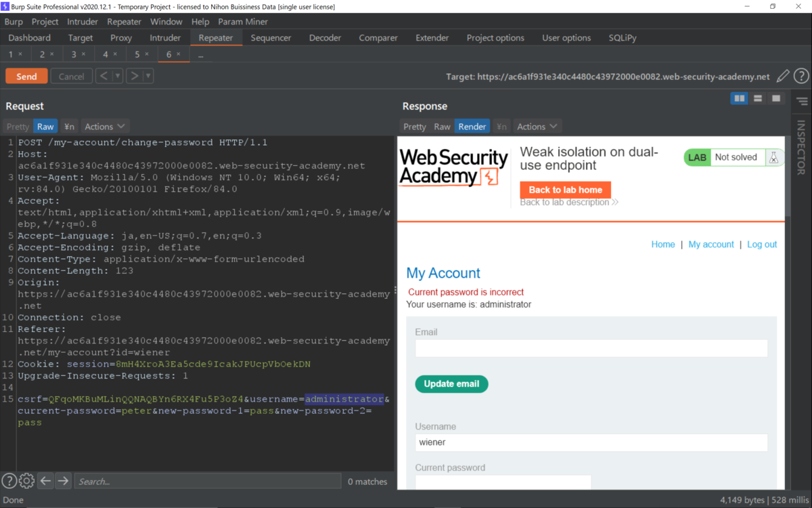Open the Project menu
The width and height of the screenshot is (812, 508).
pos(45,22)
